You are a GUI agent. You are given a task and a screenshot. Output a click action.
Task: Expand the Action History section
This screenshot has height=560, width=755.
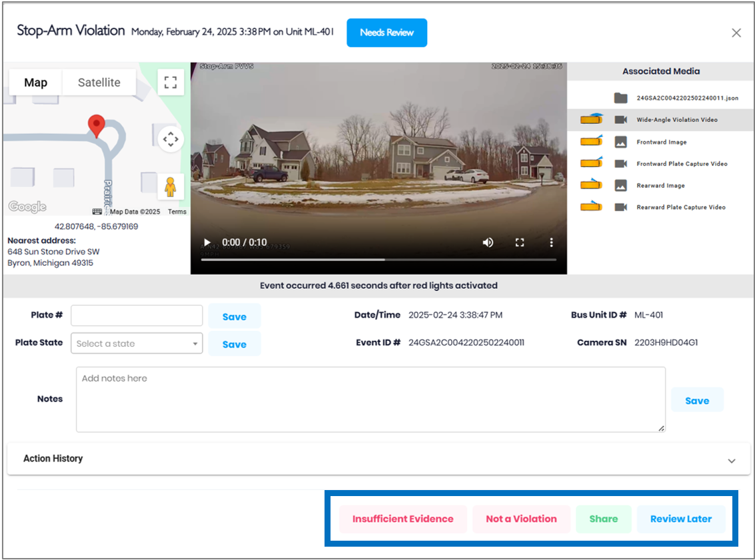pos(378,459)
